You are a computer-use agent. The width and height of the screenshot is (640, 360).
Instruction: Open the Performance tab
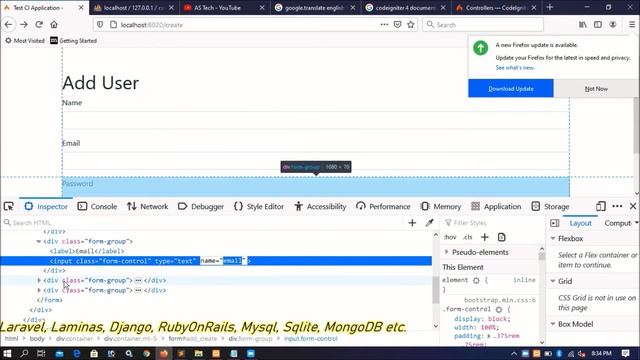point(383,207)
